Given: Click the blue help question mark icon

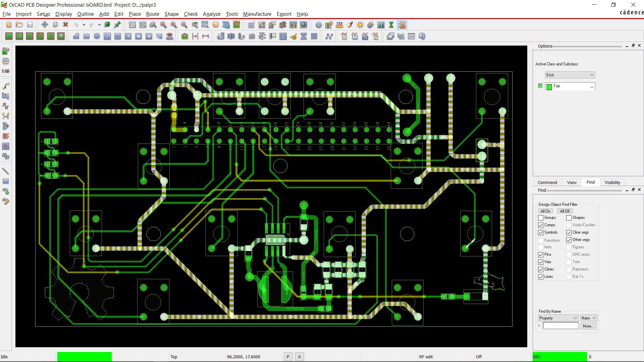Looking at the screenshot, I should coord(422,36).
